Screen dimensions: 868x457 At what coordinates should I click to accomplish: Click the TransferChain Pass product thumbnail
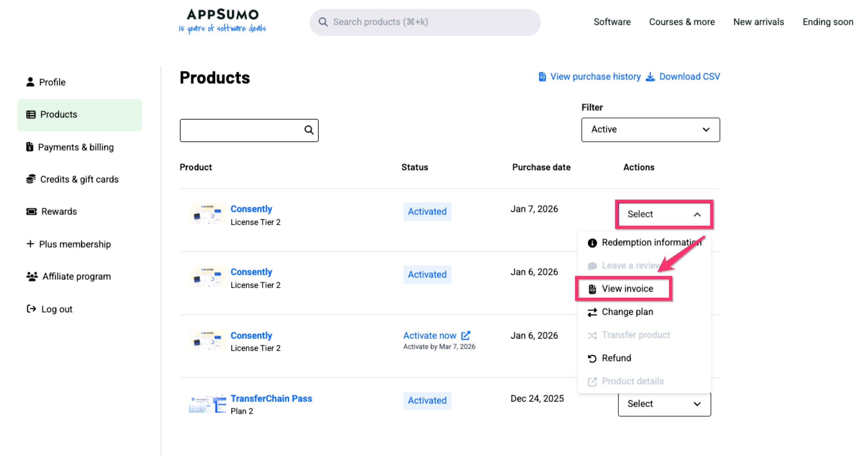[207, 403]
